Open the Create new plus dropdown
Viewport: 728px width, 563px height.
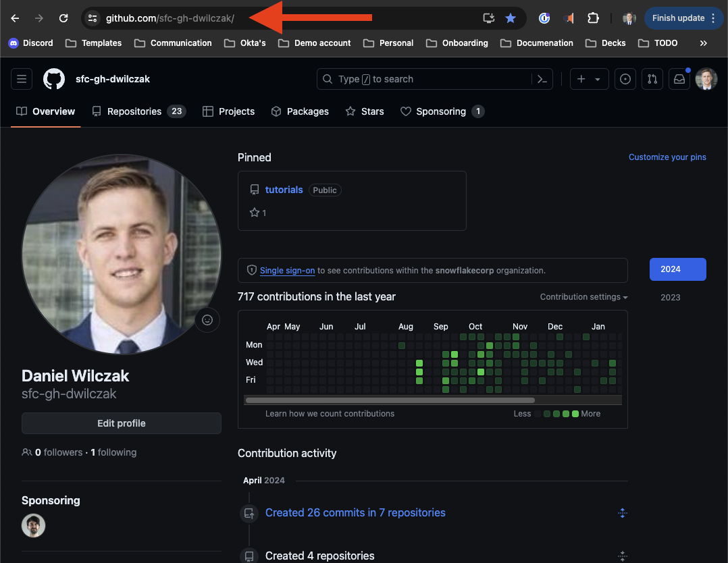point(589,79)
